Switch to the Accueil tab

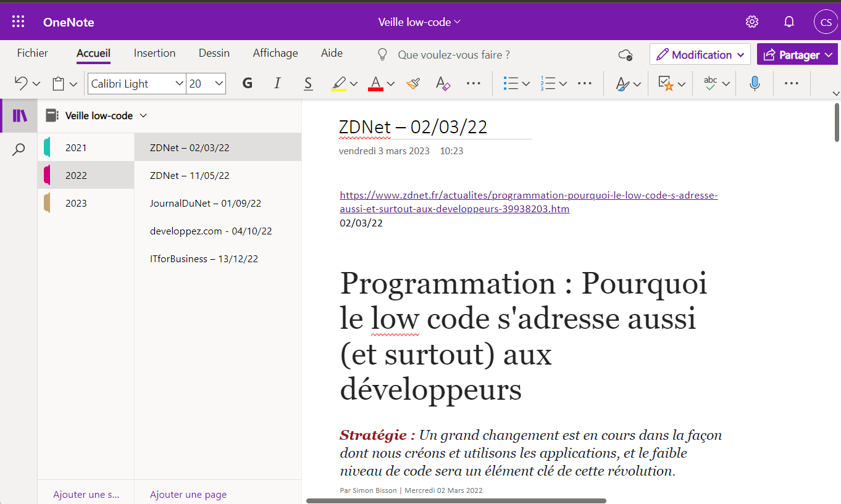(93, 53)
